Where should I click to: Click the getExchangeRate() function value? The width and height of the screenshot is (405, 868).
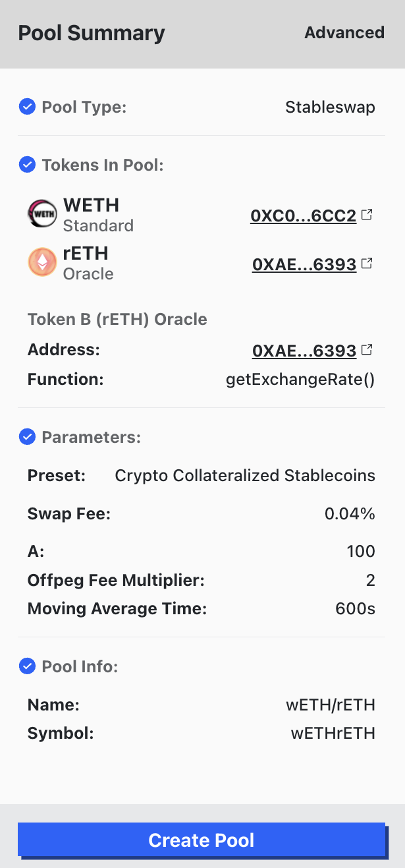(x=300, y=378)
